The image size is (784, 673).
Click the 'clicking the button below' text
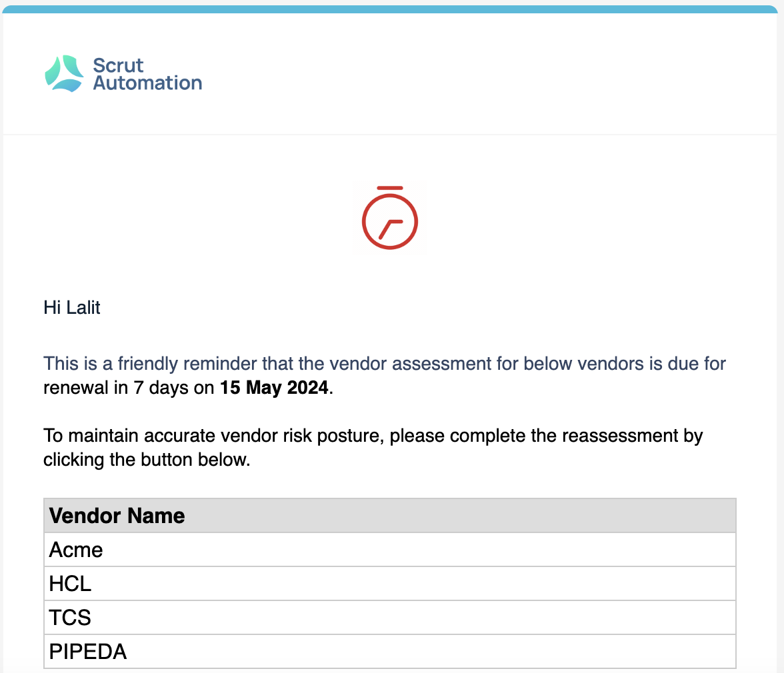tap(147, 460)
